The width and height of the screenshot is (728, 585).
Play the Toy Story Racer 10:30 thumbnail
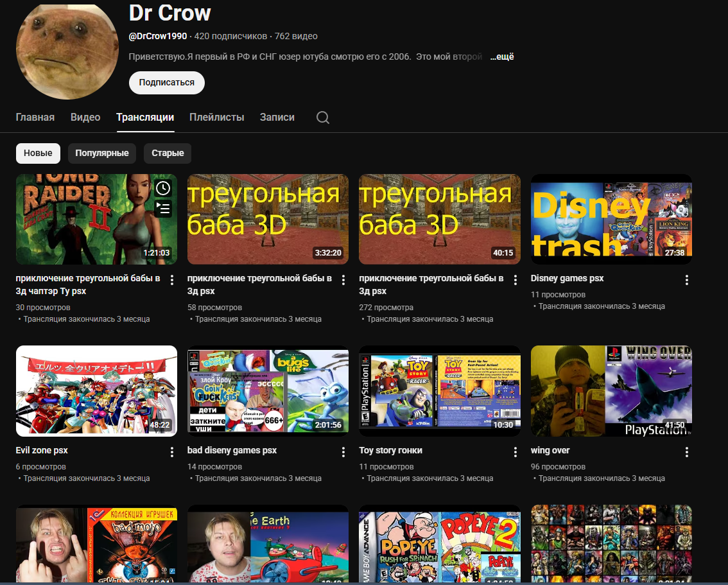(440, 391)
